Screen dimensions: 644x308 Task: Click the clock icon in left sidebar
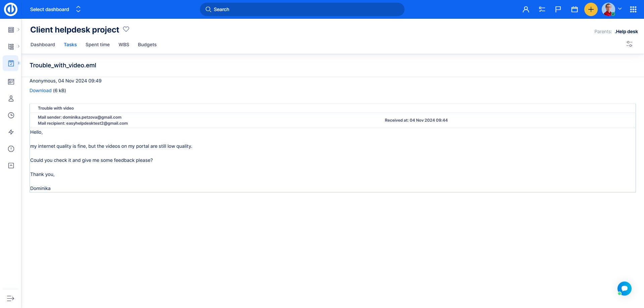(11, 115)
